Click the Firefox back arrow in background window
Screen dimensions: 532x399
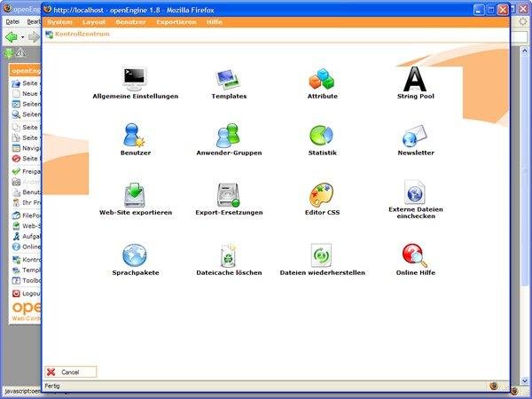[12, 36]
